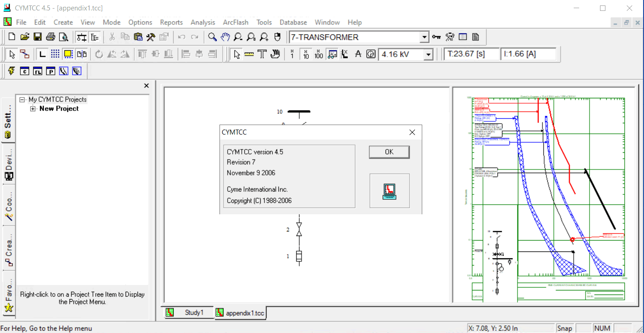The width and height of the screenshot is (644, 333).
Task: Open the File menu
Action: pos(21,22)
